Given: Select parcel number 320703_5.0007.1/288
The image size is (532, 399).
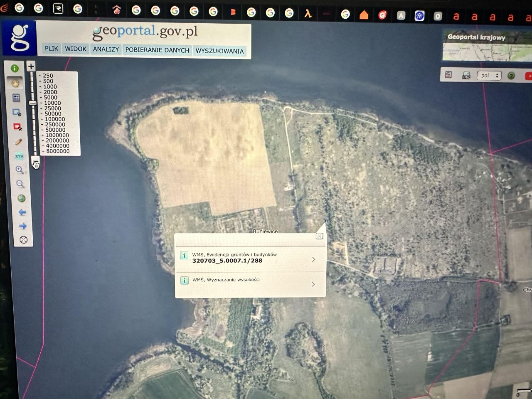Looking at the screenshot, I should pyautogui.click(x=227, y=261).
